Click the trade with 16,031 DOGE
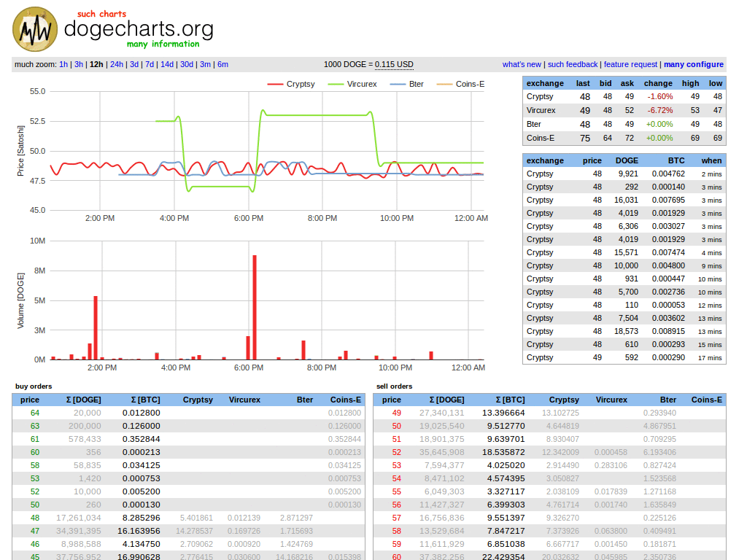 624,201
